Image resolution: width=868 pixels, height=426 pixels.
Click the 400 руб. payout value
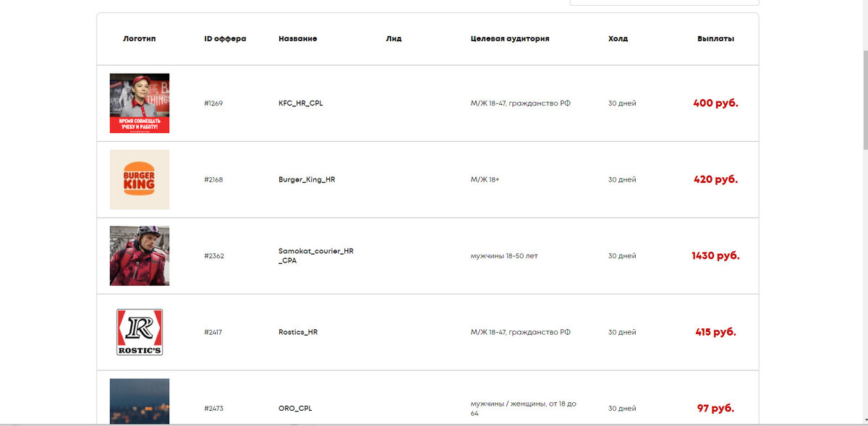(715, 103)
